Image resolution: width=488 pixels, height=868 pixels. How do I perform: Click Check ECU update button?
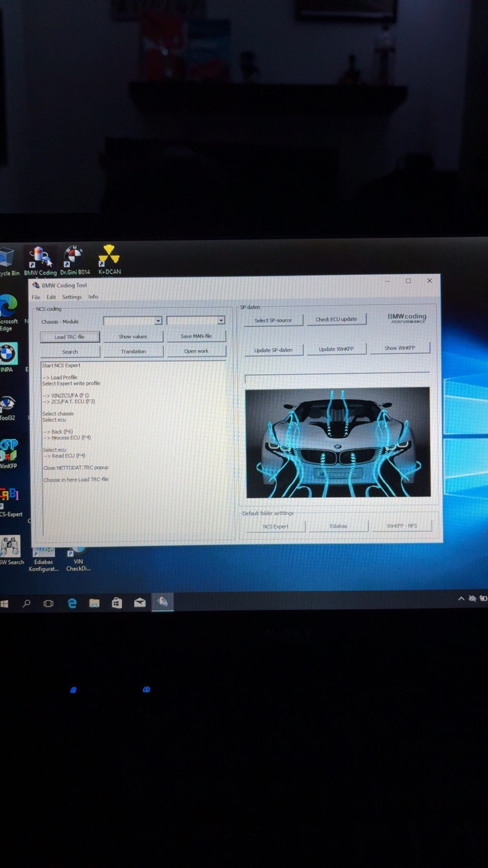(337, 319)
